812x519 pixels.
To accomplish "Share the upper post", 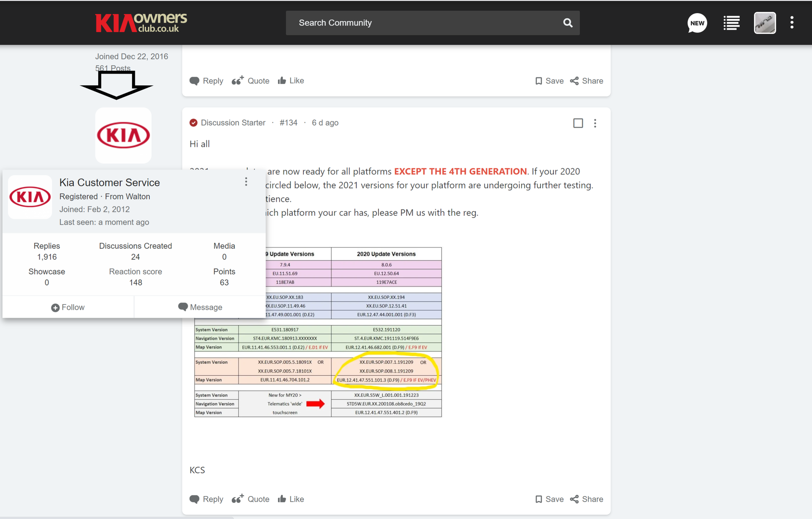I will pos(587,81).
